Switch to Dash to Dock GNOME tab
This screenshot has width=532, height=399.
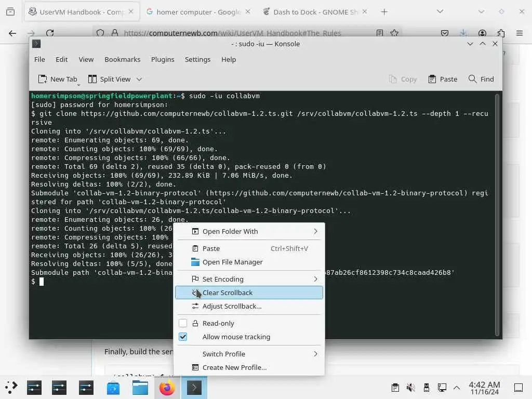pyautogui.click(x=315, y=12)
